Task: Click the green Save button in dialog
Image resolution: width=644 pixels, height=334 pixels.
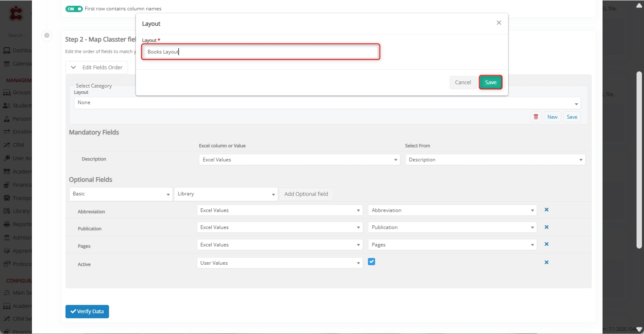Action: [x=490, y=83]
